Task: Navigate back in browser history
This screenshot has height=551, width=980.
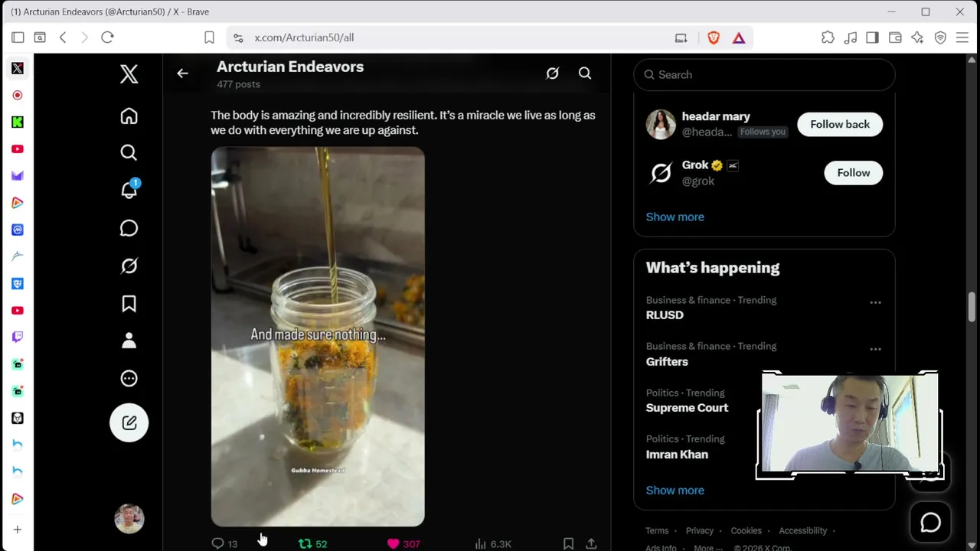Action: pyautogui.click(x=63, y=37)
